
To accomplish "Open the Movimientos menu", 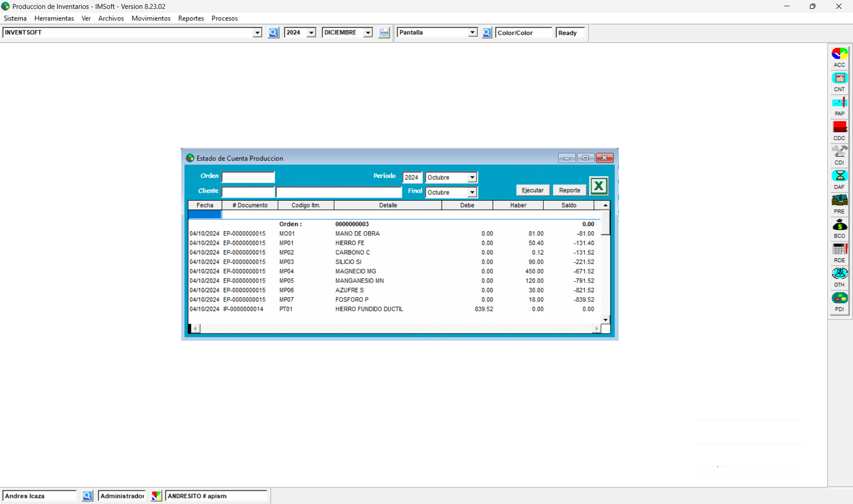I will [x=151, y=18].
